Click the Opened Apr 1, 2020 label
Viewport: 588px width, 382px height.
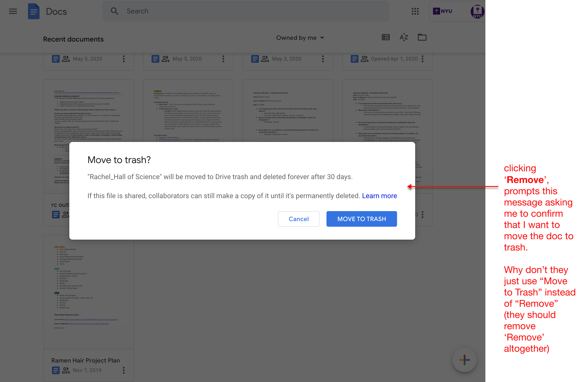tap(394, 59)
